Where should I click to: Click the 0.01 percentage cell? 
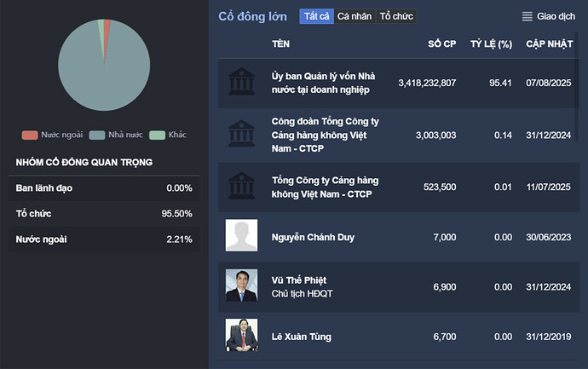click(503, 187)
